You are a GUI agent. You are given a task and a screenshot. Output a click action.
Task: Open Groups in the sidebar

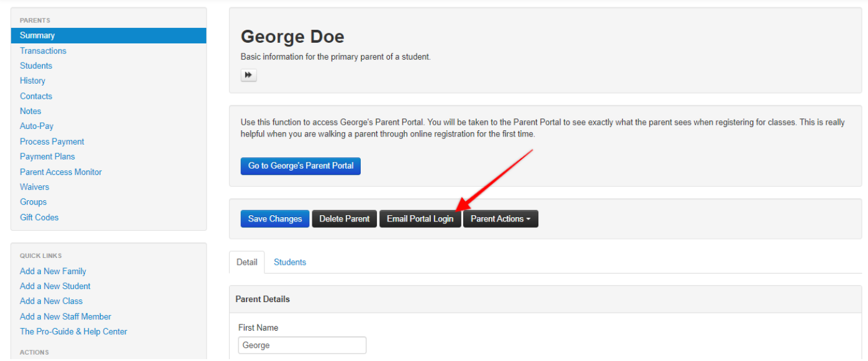33,202
